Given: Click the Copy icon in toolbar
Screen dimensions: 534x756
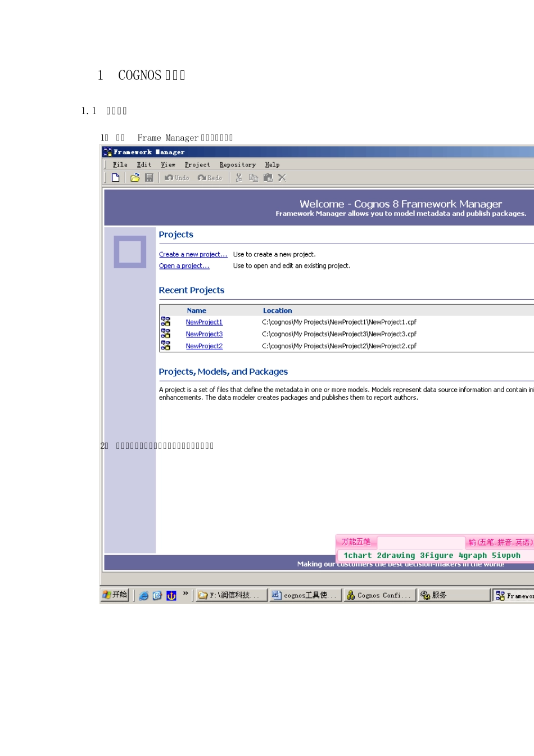Looking at the screenshot, I should click(254, 178).
